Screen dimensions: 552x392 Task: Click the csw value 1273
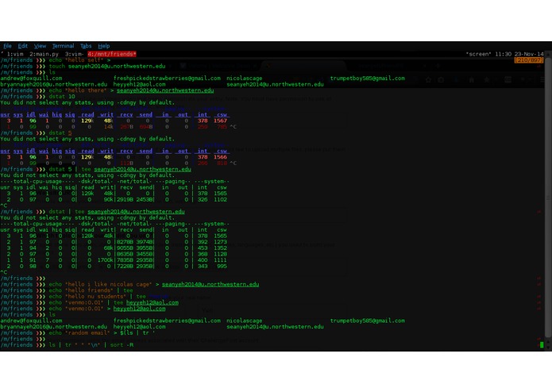click(220, 242)
